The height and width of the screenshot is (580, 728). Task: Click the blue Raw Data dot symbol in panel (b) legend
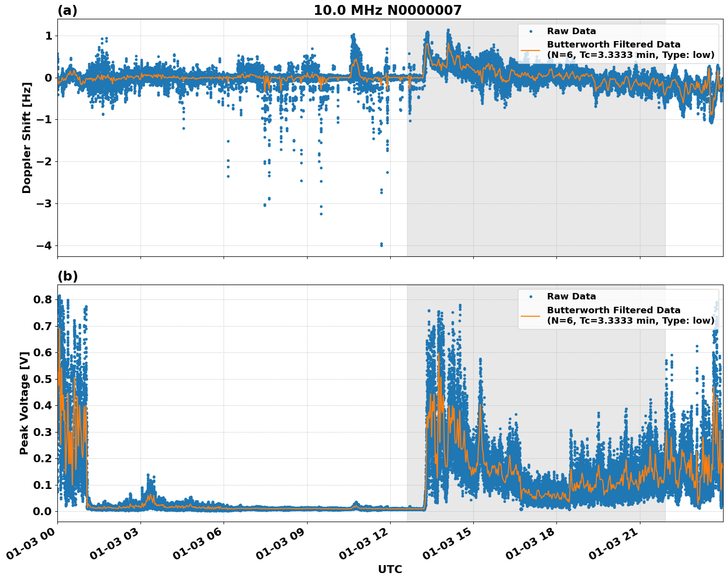click(x=531, y=296)
